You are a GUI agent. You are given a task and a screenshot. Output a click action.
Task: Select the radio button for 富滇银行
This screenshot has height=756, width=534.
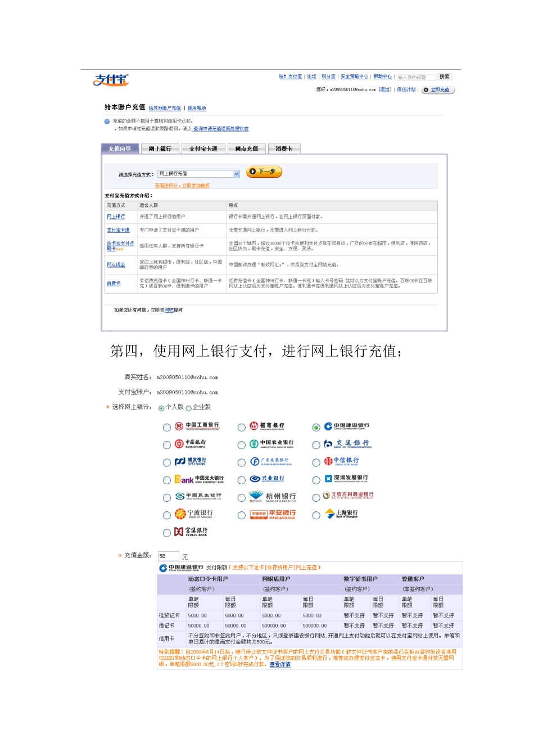pyautogui.click(x=167, y=533)
